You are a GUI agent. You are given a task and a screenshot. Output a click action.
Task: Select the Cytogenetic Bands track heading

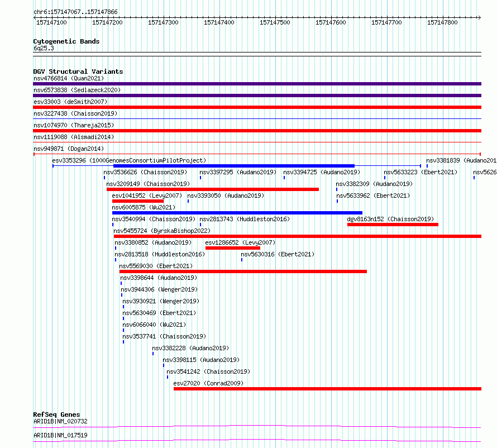66,41
